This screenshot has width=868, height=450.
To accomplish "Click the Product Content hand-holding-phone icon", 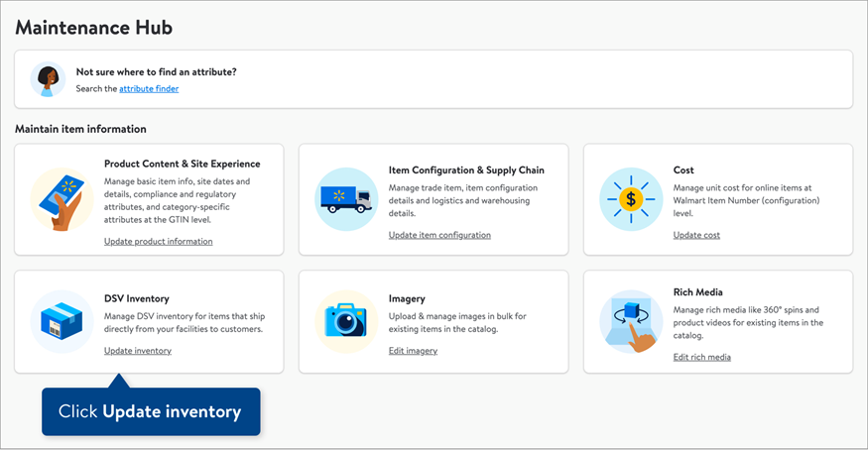I will click(x=62, y=200).
